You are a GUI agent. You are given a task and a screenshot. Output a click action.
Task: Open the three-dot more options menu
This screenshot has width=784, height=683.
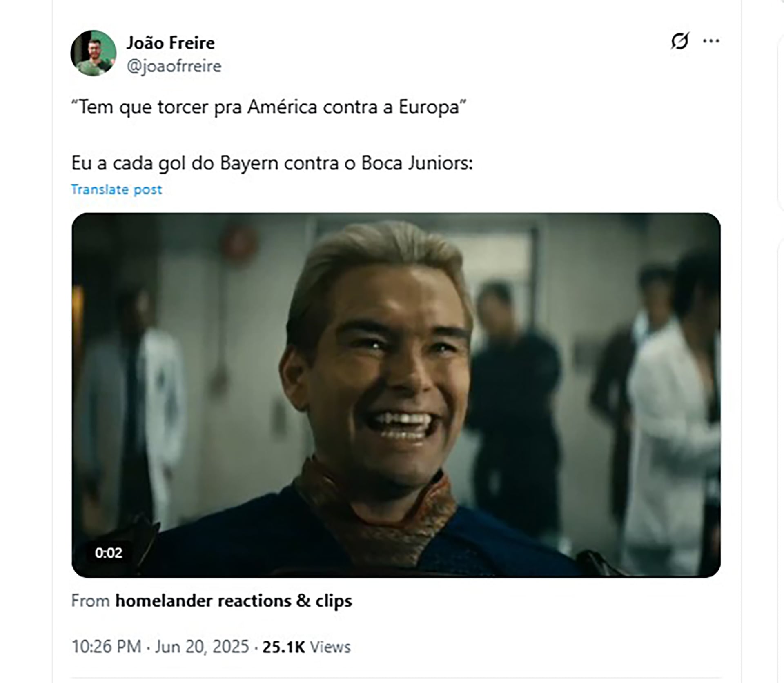coord(711,41)
